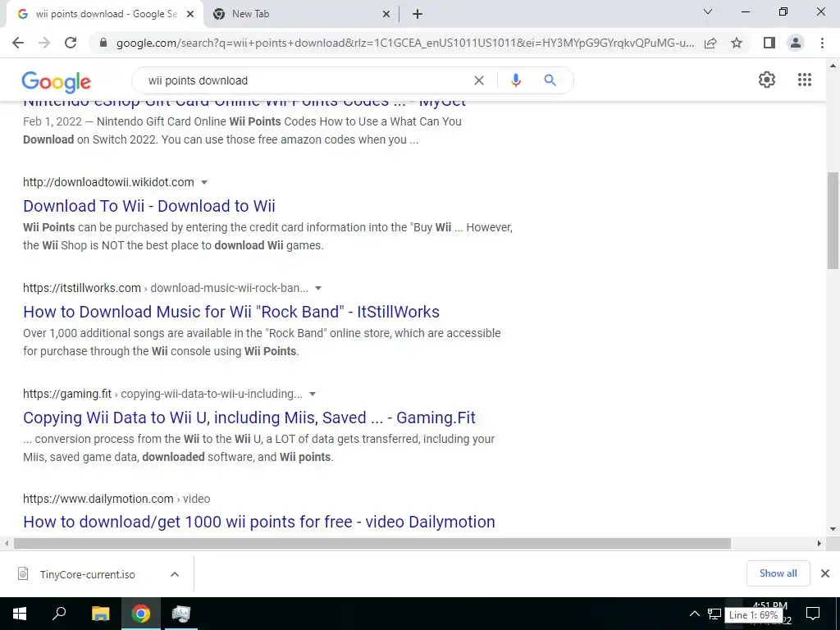This screenshot has width=840, height=630.
Task: Show hidden system tray icons
Action: pos(694,614)
